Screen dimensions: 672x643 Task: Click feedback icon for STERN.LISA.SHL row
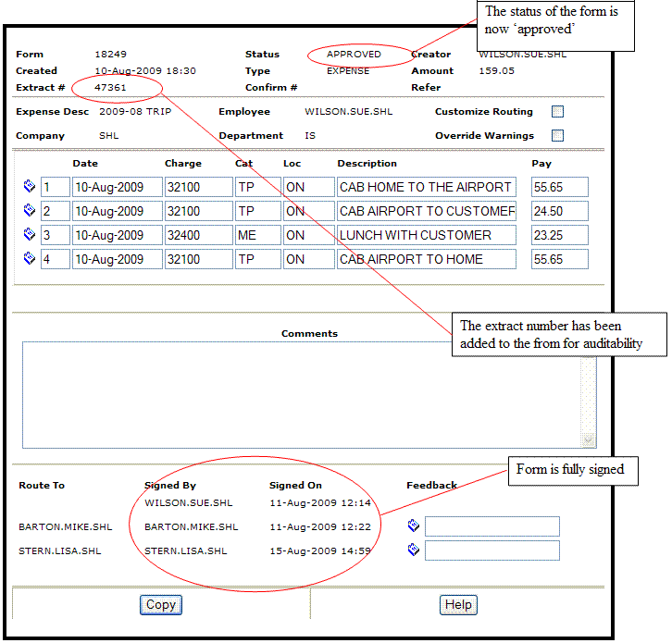pos(413,550)
